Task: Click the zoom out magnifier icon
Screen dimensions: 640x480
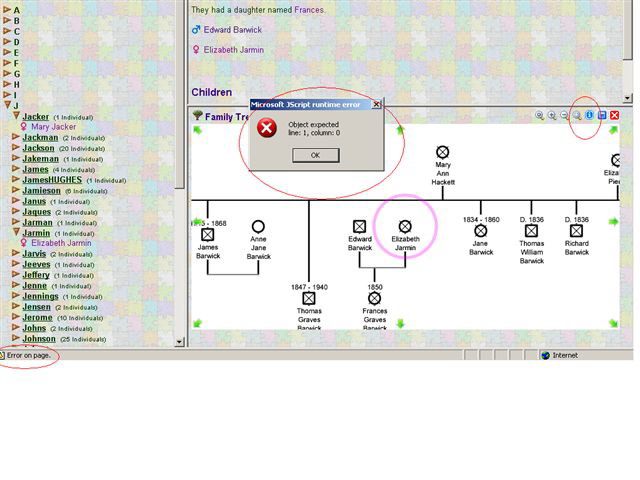Action: [564, 116]
